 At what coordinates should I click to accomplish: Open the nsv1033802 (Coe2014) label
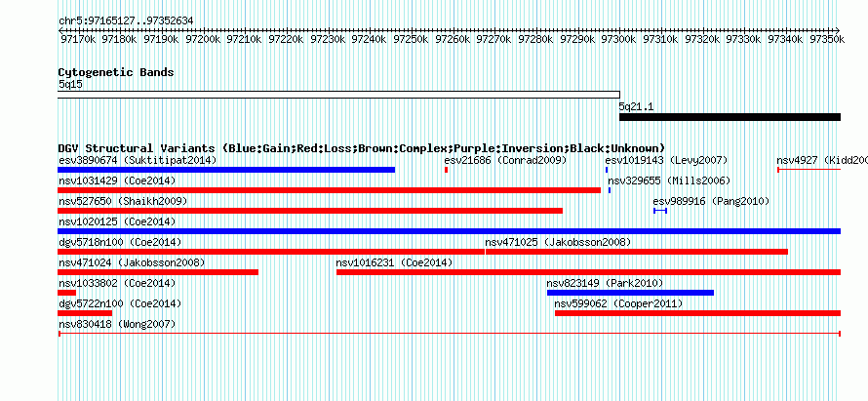point(117,284)
